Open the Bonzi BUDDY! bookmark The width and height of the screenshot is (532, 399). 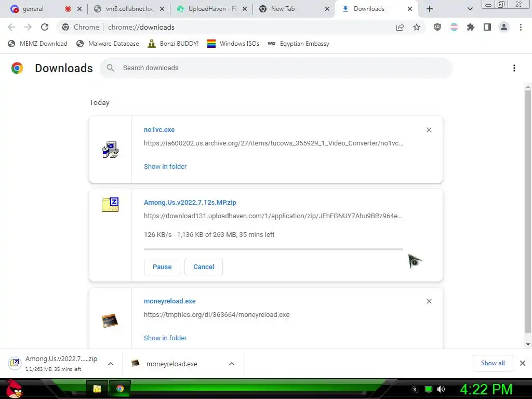[x=173, y=44]
